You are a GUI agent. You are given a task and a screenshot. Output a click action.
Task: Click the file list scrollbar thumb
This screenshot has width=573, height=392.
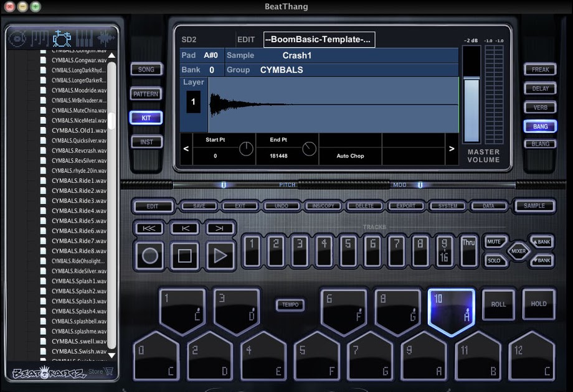[x=111, y=121]
